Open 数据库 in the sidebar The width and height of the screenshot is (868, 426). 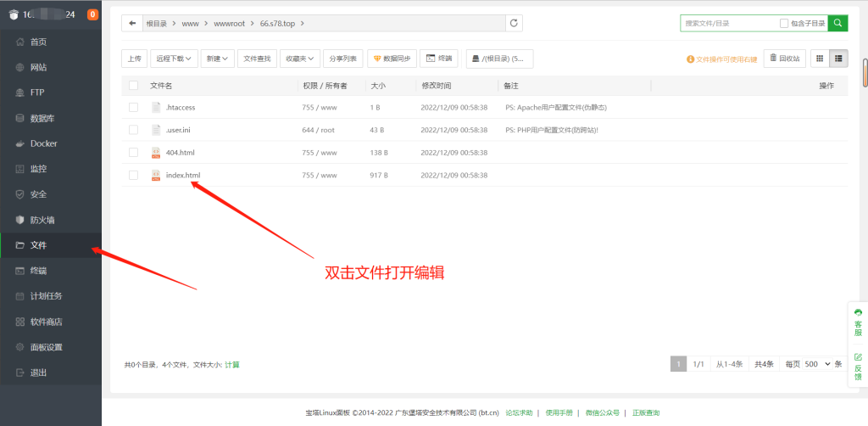pos(44,118)
